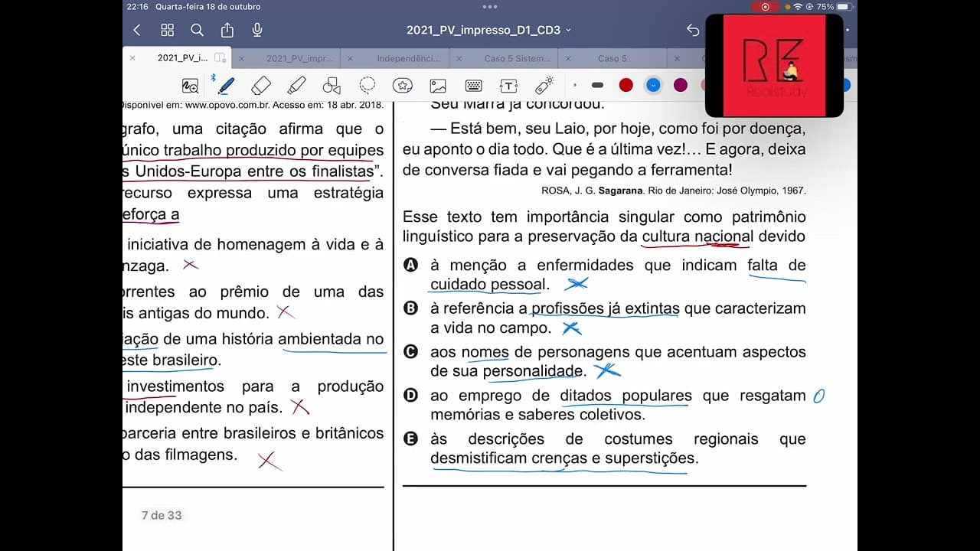Tap the underlined words 'cultura nacional'
This screenshot has width=980, height=551.
697,236
